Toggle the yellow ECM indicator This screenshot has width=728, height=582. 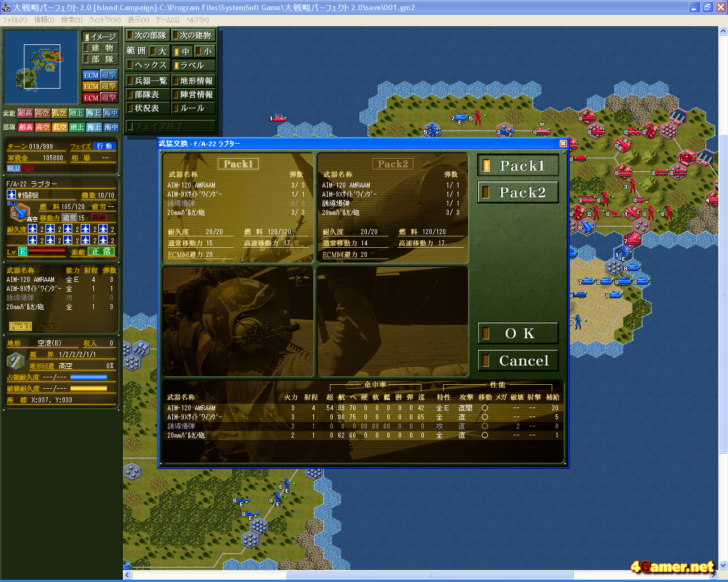91,86
